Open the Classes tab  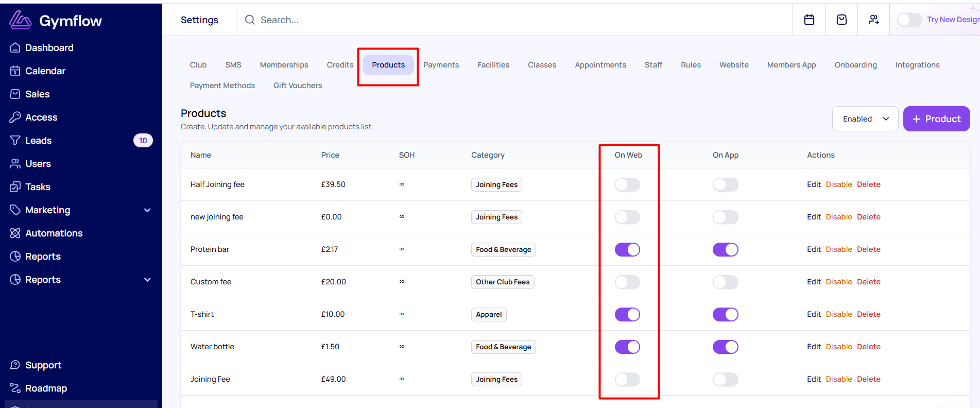tap(542, 65)
